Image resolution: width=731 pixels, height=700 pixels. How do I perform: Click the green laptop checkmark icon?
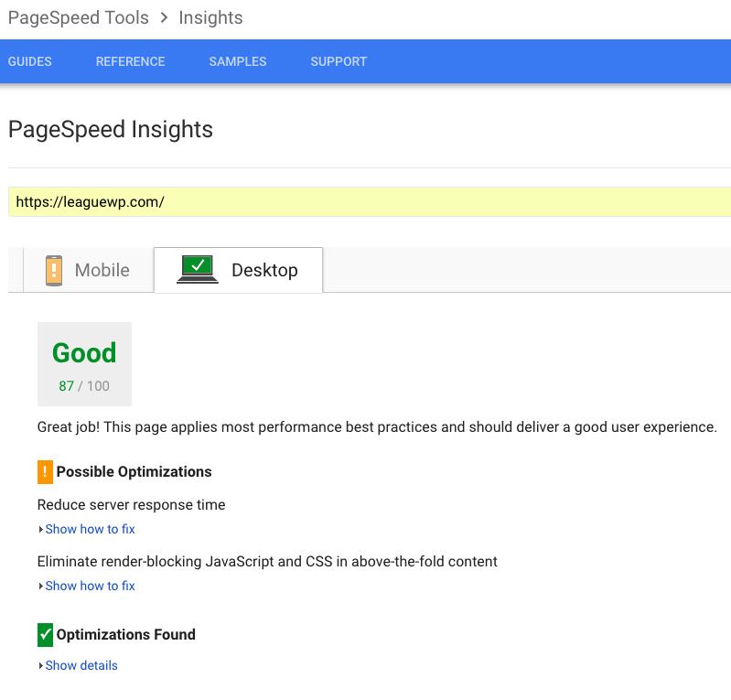(198, 269)
